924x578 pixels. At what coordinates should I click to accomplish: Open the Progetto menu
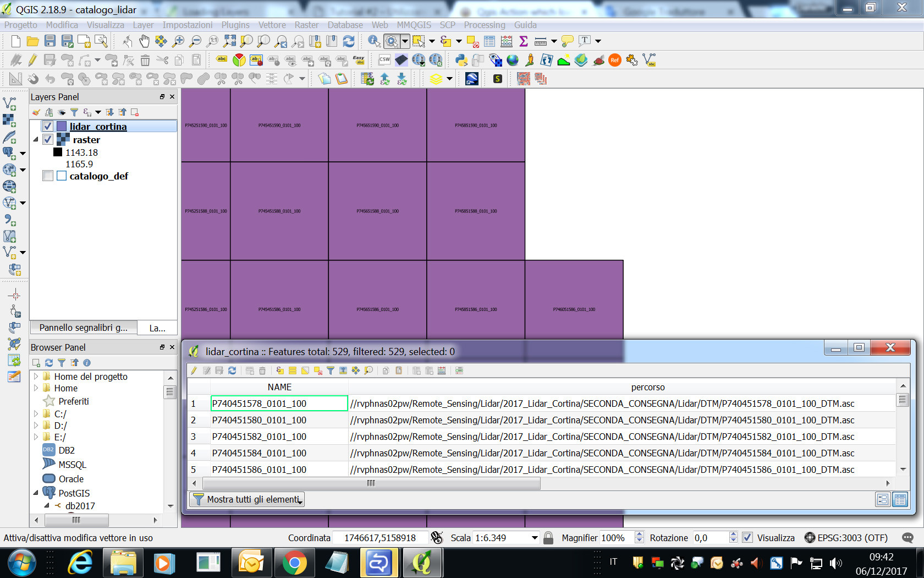(x=21, y=25)
